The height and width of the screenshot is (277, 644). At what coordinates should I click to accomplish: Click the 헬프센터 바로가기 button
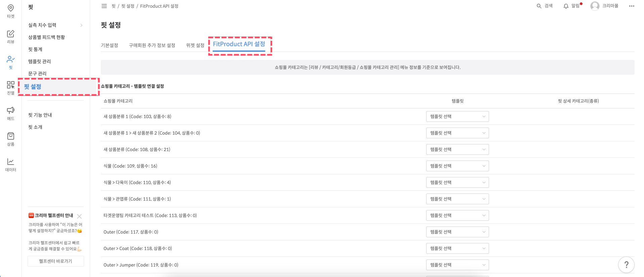click(56, 261)
